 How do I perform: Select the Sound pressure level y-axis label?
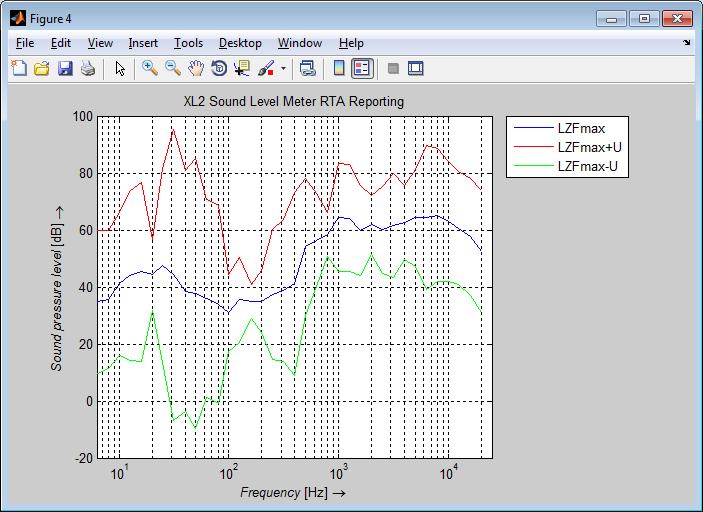(57, 289)
